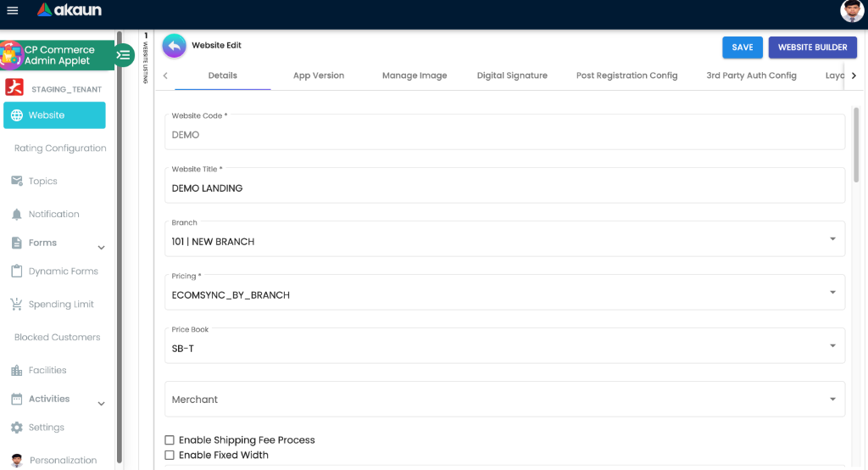Go back using the round arrow button
868x470 pixels.
[x=175, y=46]
